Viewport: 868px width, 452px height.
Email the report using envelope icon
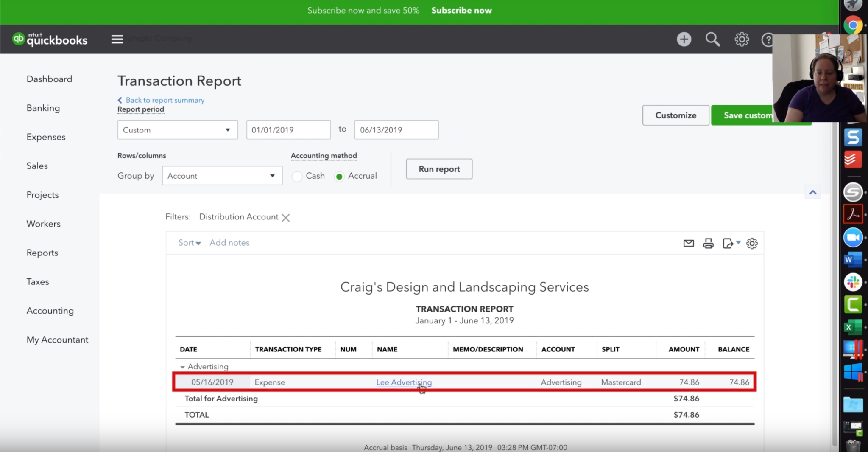coord(689,243)
